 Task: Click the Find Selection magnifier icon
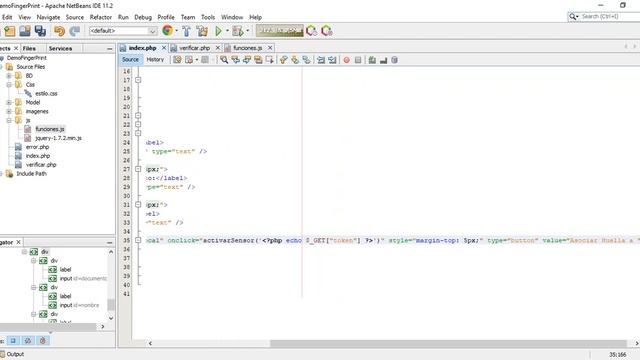coord(224,60)
